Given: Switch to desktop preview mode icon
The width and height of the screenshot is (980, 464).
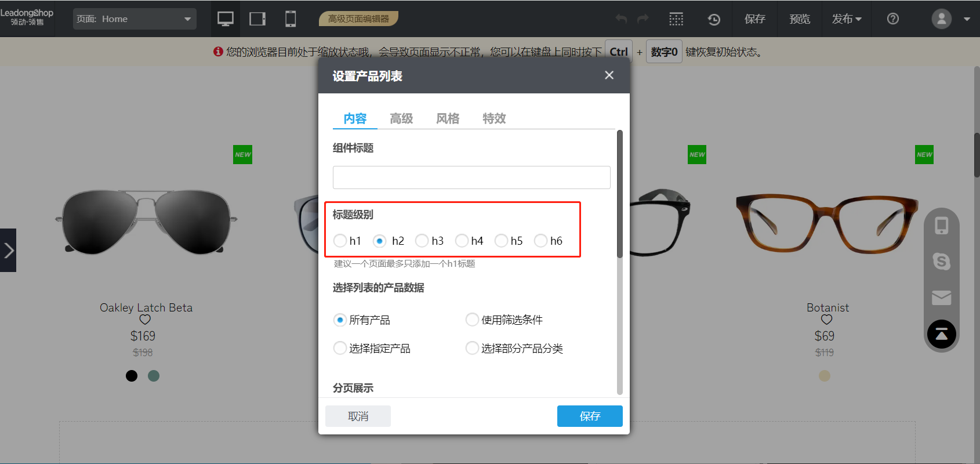Looking at the screenshot, I should click(x=225, y=19).
